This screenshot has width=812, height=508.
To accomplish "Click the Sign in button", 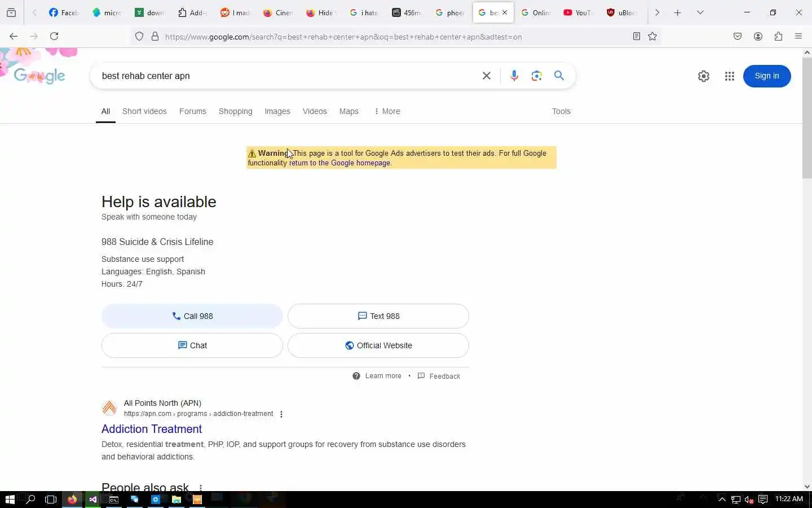I will coord(767,76).
